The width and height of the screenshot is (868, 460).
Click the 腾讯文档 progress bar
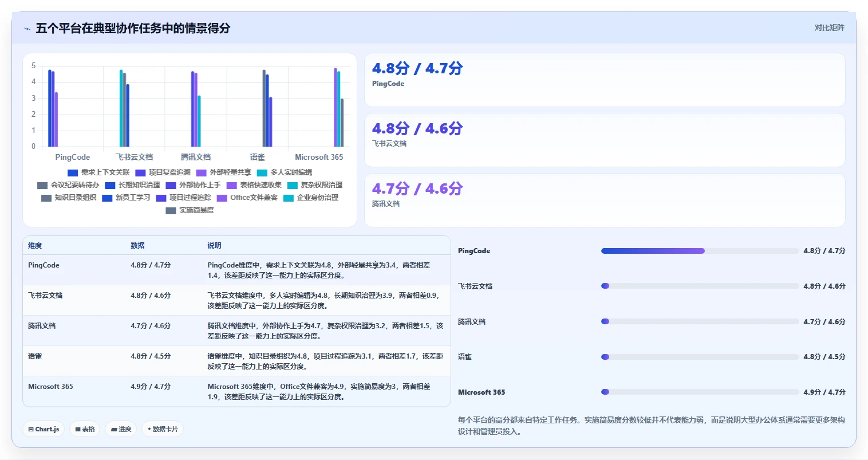[700, 321]
